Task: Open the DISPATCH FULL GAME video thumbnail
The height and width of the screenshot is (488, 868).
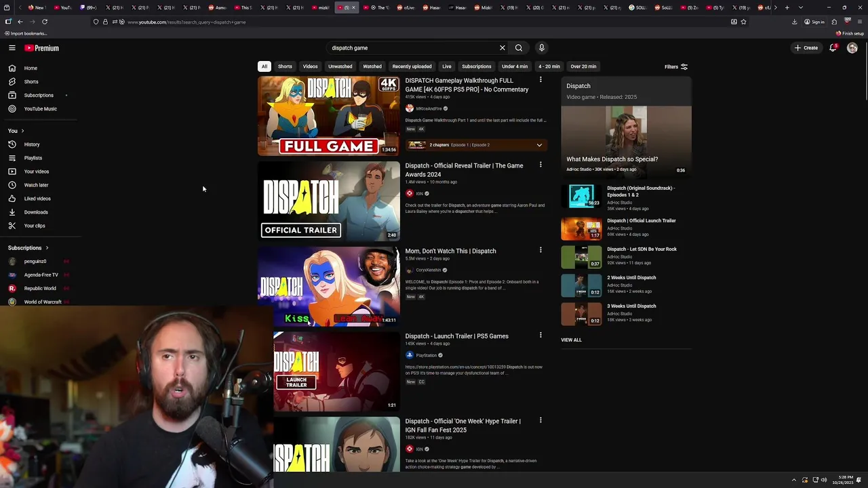Action: [x=329, y=116]
